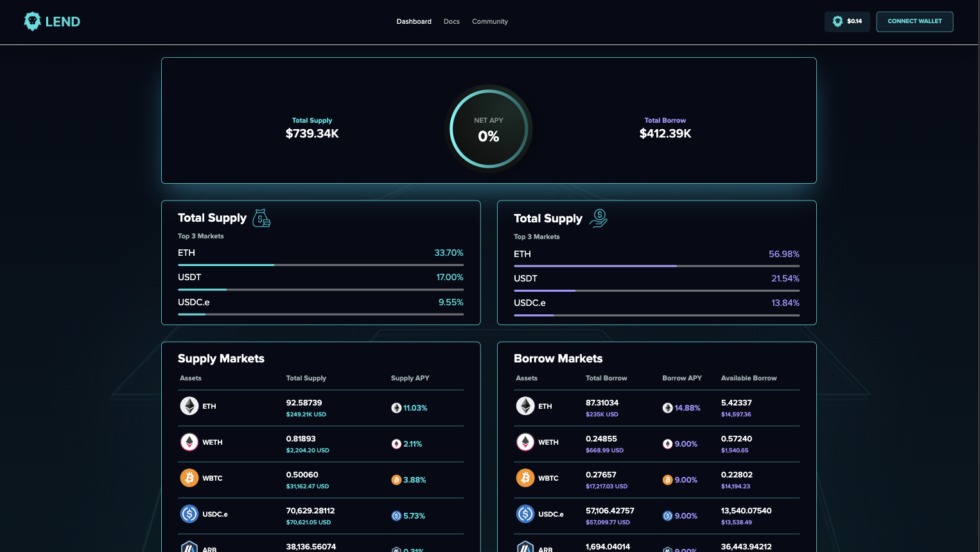Click the hand-with-coin icon beside Total Supply
This screenshot has height=552, width=980.
point(599,218)
